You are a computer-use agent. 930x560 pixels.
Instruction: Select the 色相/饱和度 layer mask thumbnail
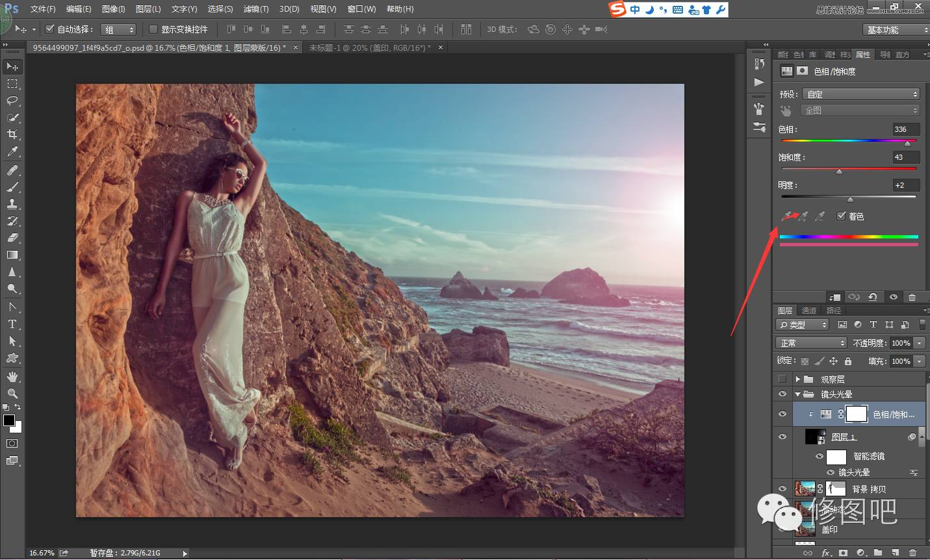[856, 414]
